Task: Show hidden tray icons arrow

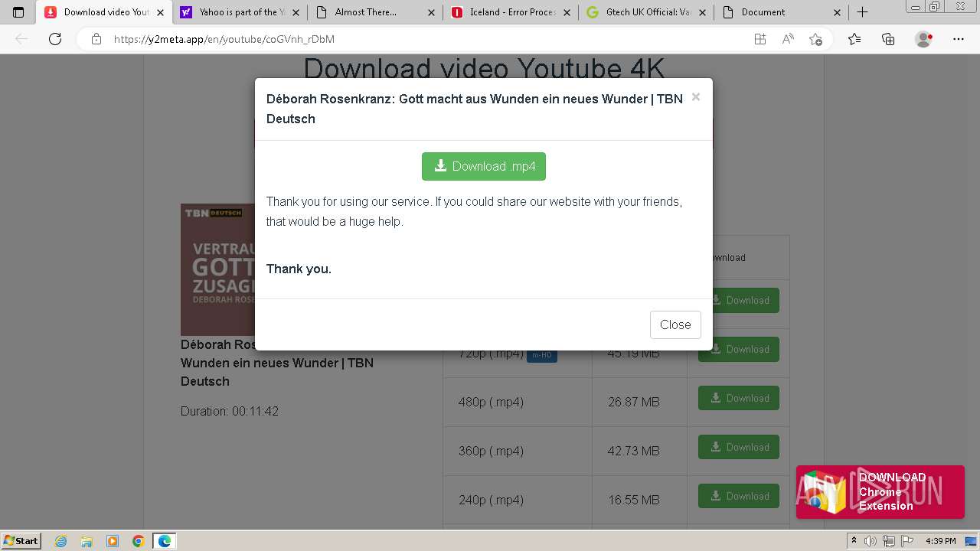Action: click(x=854, y=541)
